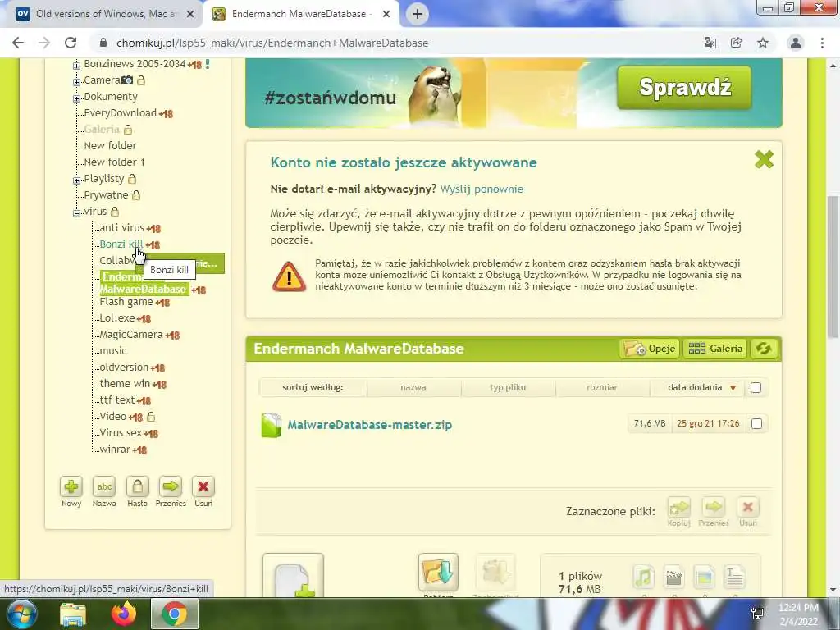
Task: Open the Windows Start menu
Action: 21,614
